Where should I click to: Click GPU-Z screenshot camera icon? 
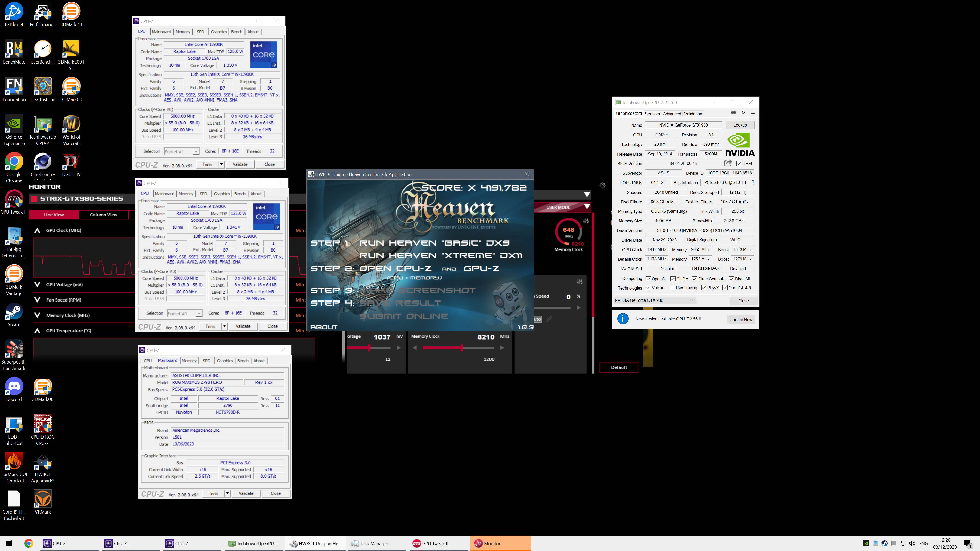click(x=733, y=112)
